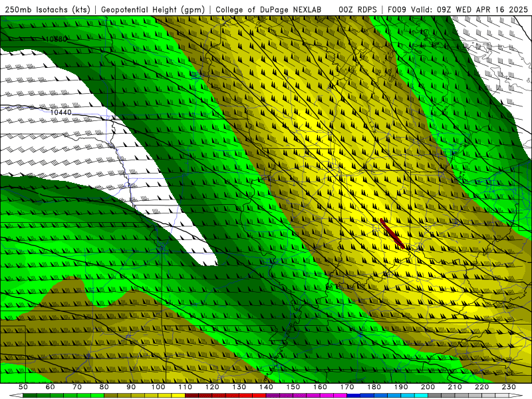Click the 100 label on the color scale

pos(158,387)
